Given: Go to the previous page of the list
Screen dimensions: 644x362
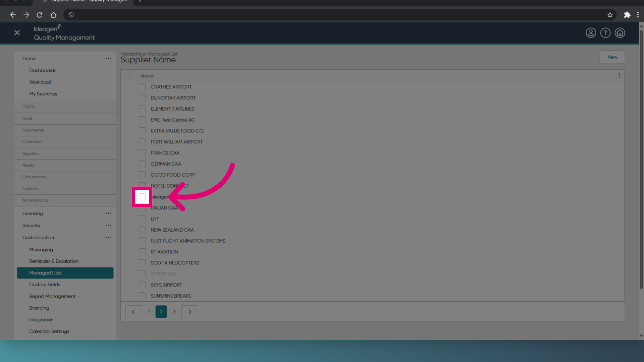Looking at the screenshot, I should point(133,312).
